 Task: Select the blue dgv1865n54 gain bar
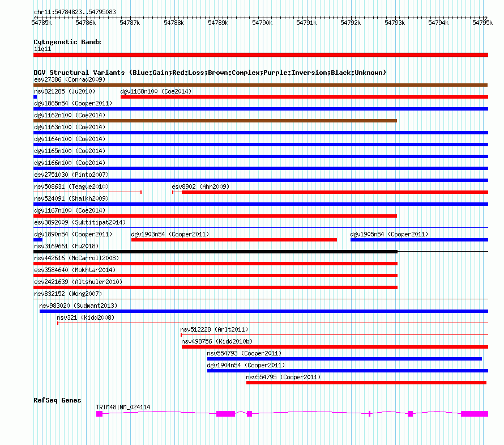(x=260, y=109)
